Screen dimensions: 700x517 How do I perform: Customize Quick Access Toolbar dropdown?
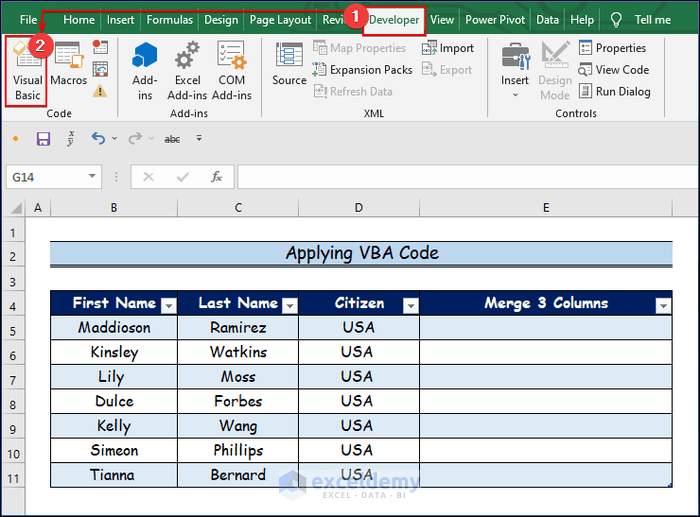click(x=199, y=138)
